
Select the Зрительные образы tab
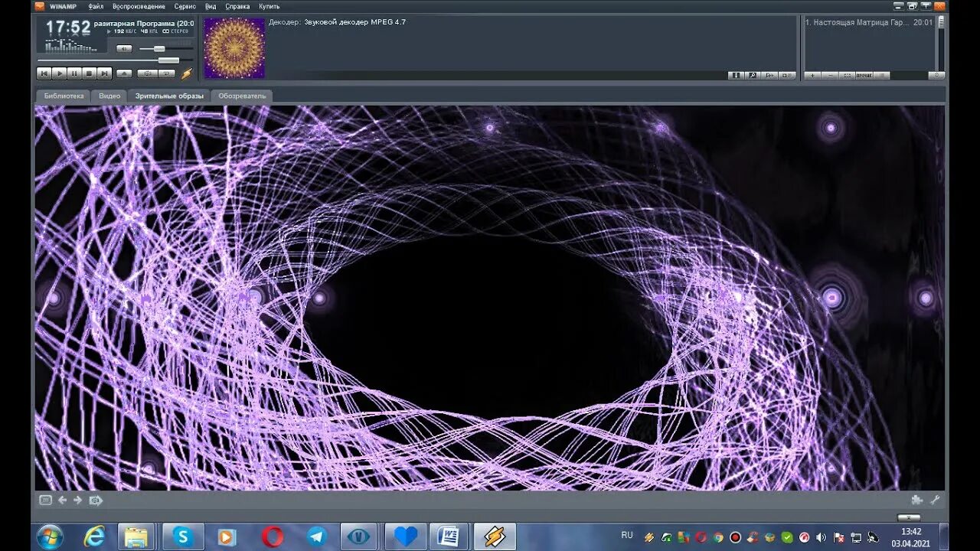169,96
